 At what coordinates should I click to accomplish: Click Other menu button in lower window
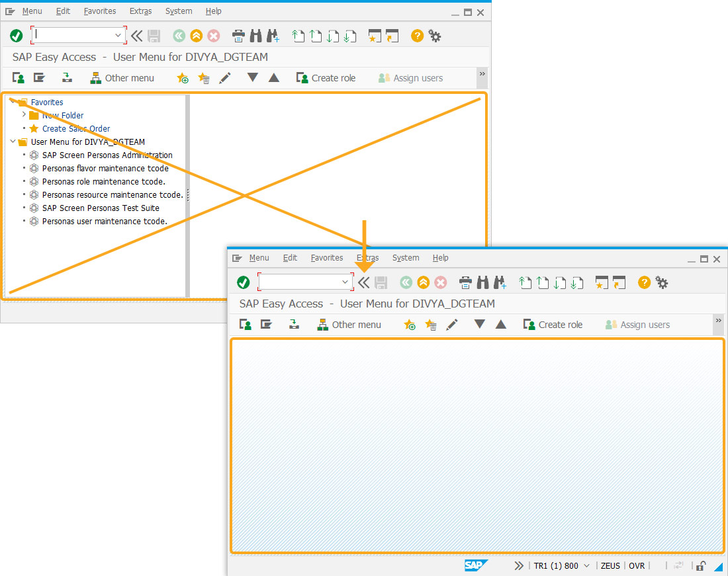point(349,325)
